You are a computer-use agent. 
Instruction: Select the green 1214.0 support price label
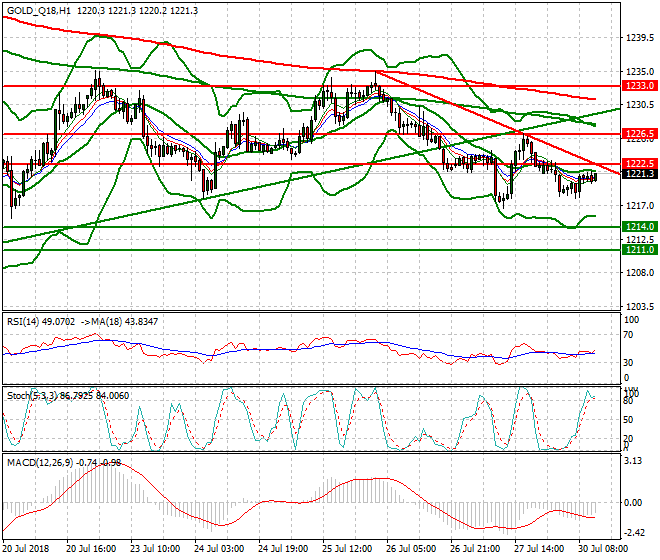(640, 227)
